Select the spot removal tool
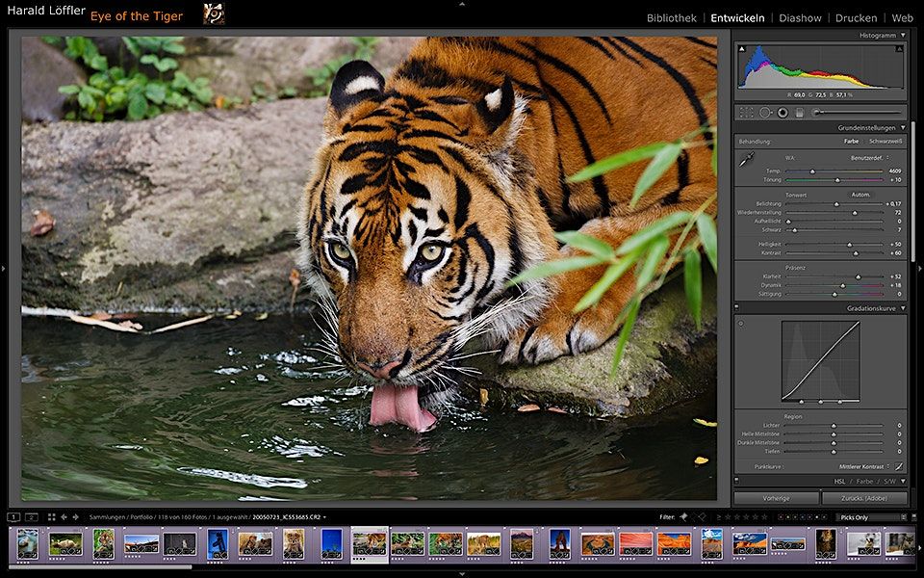Image resolution: width=924 pixels, height=578 pixels. click(765, 112)
